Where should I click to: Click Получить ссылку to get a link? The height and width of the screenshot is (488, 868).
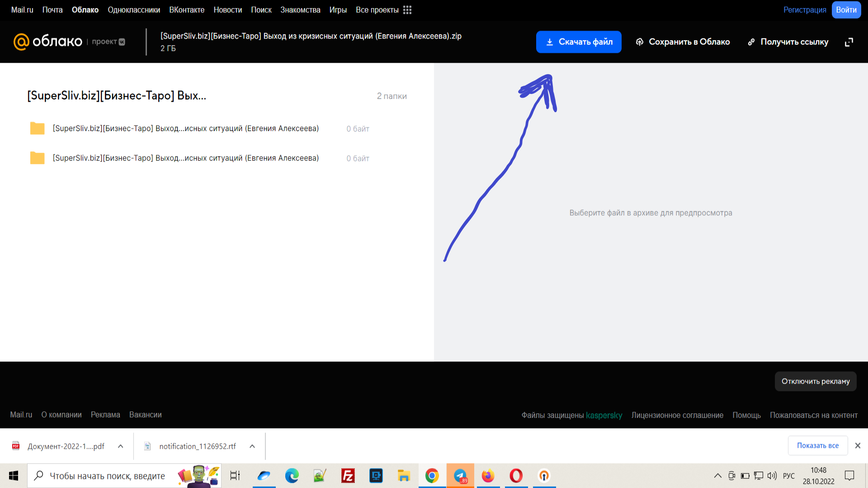pos(788,42)
